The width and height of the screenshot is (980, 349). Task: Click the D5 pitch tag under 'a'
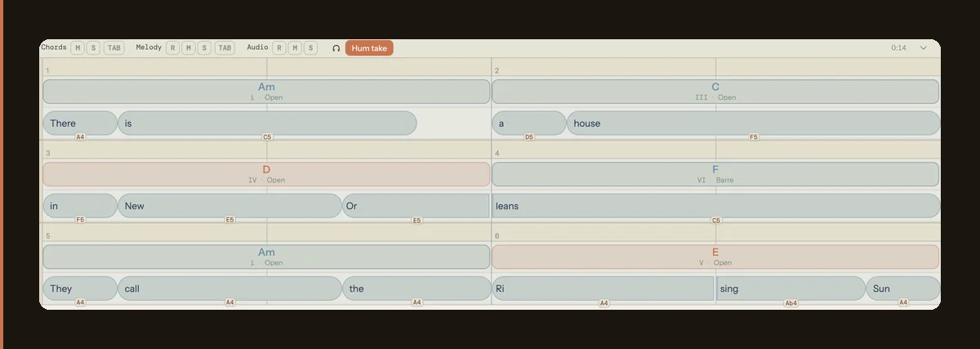click(529, 137)
